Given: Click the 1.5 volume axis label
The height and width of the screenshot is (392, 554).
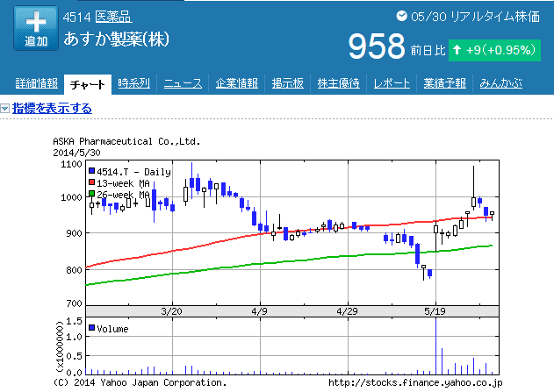Looking at the screenshot, I should coord(75,321).
